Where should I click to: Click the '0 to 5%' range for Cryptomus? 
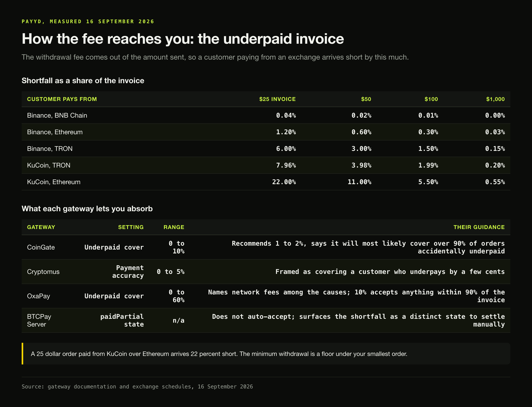tap(171, 272)
